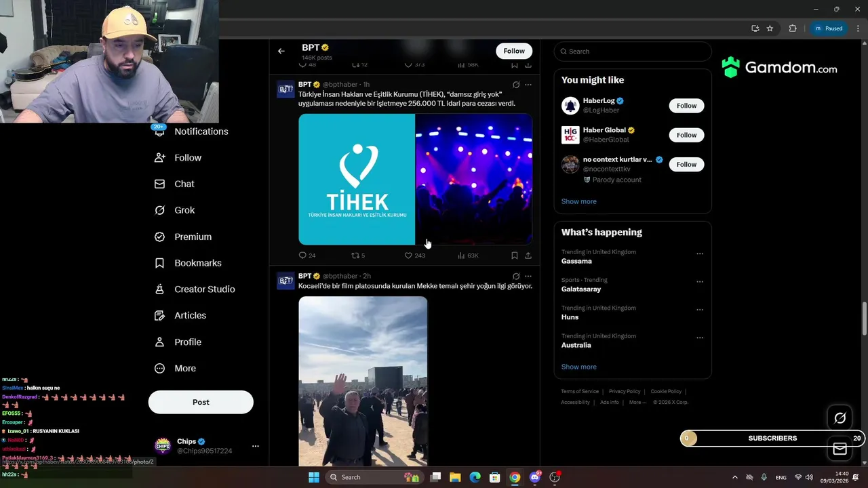The height and width of the screenshot is (488, 868).
Task: Open more options on Kocaeli post
Action: [528, 276]
